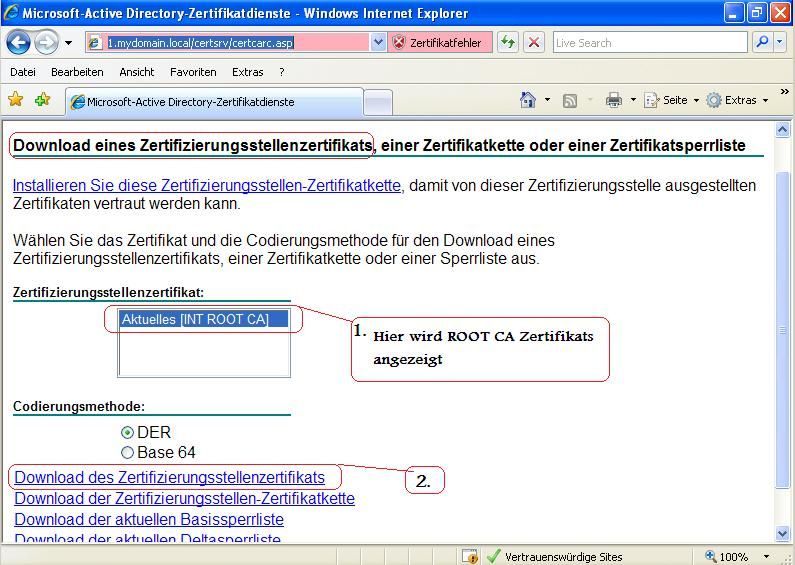Viewport: 795px width, 565px height.
Task: Open the Datei menu
Action: [23, 72]
